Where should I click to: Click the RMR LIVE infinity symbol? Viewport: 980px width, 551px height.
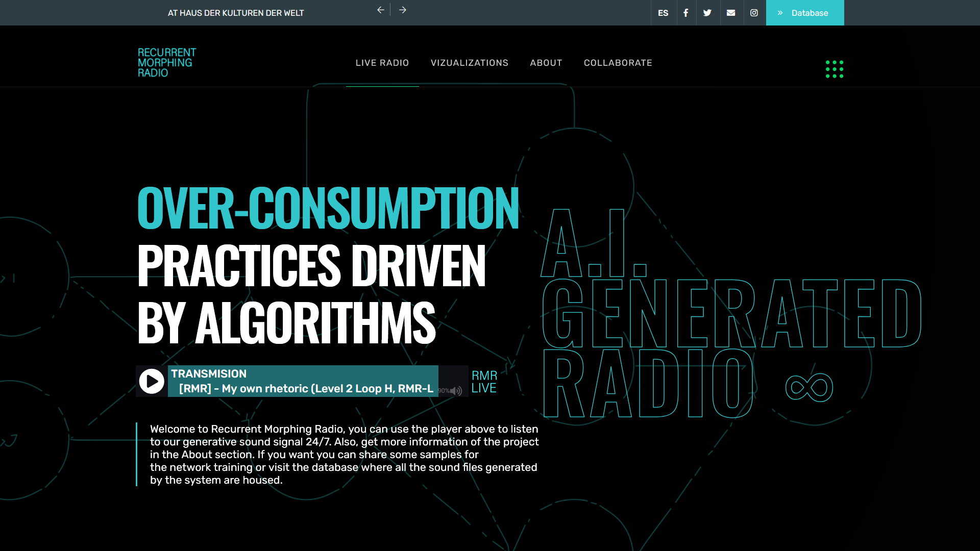point(810,387)
